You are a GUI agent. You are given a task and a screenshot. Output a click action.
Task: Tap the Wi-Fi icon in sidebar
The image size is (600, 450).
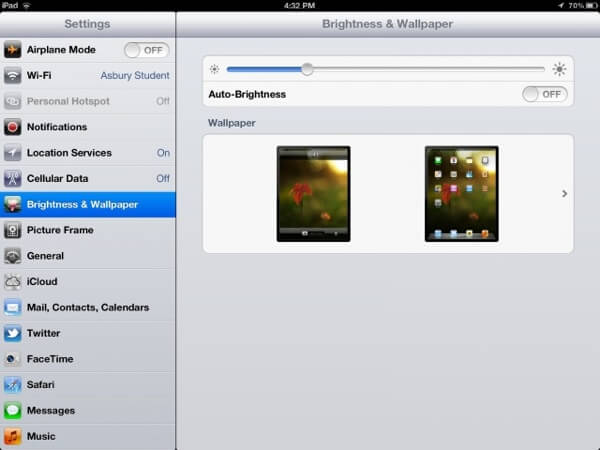13,75
